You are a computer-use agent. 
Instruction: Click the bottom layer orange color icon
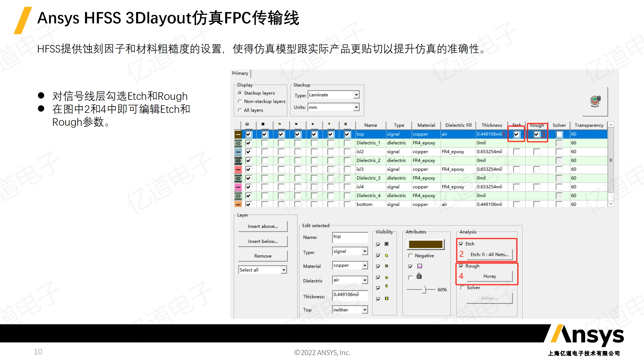[x=238, y=204]
